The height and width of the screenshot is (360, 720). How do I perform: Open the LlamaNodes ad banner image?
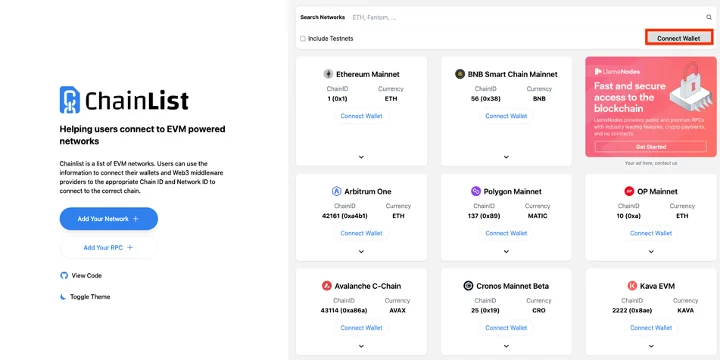(x=651, y=107)
